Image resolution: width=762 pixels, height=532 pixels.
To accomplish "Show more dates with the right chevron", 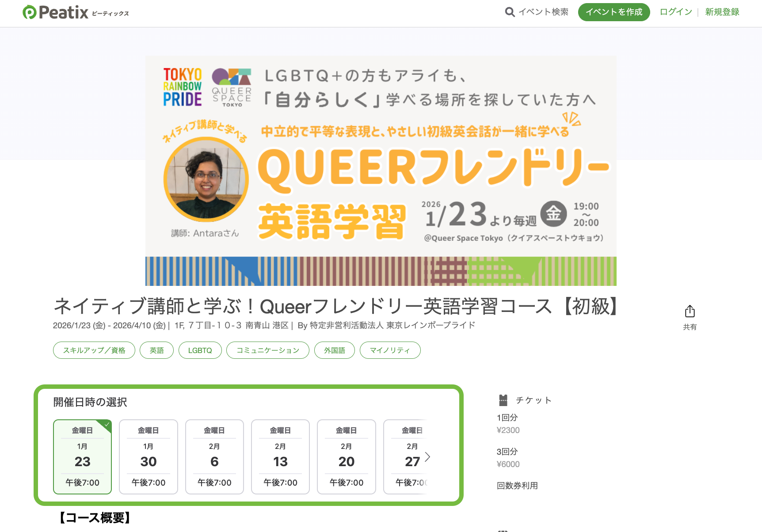I will (427, 457).
